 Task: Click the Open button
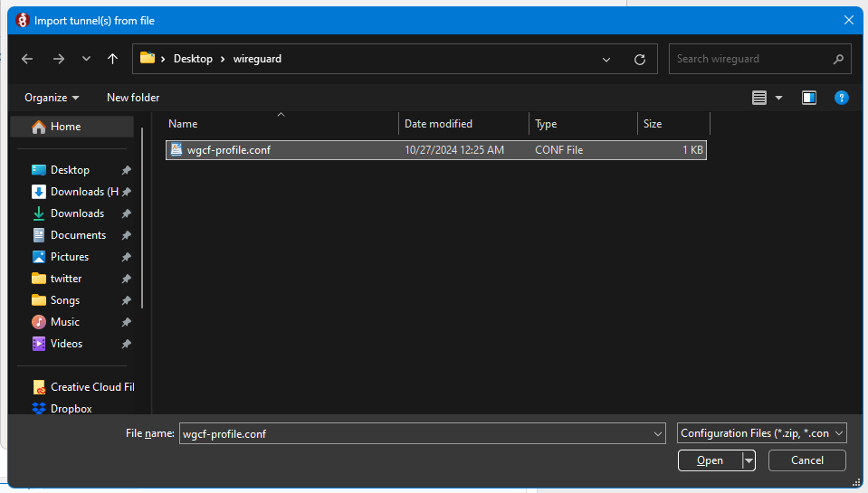pos(710,460)
